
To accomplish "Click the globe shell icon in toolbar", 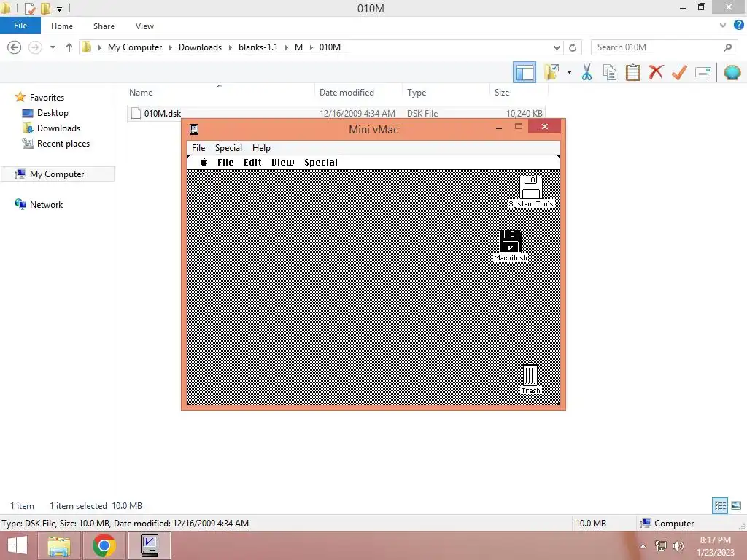I will (732, 72).
